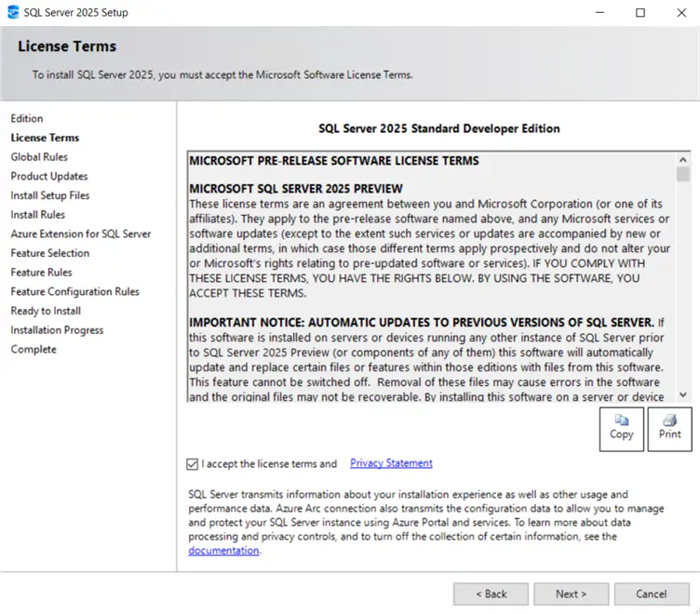Close the SQL Server 2025 Setup window
This screenshot has height=614, width=700.
point(681,12)
